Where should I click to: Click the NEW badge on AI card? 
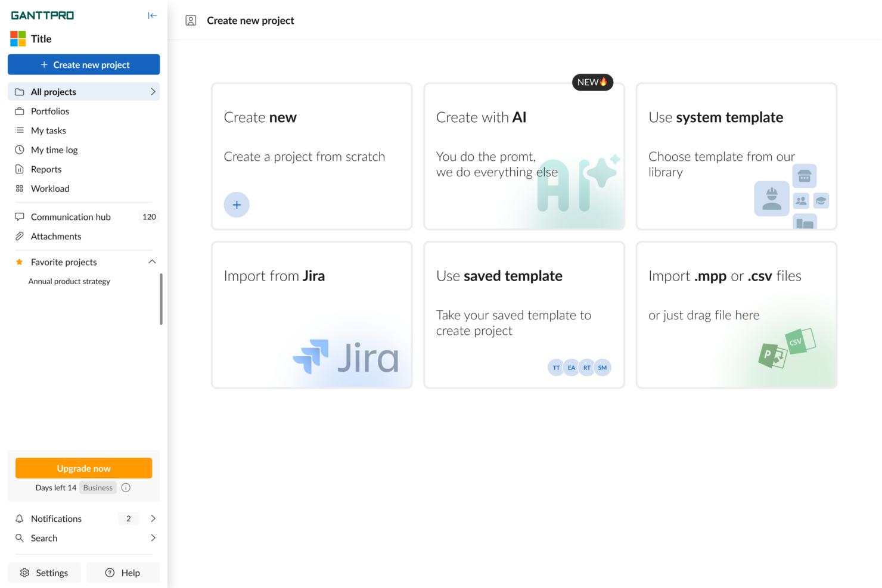(x=592, y=82)
